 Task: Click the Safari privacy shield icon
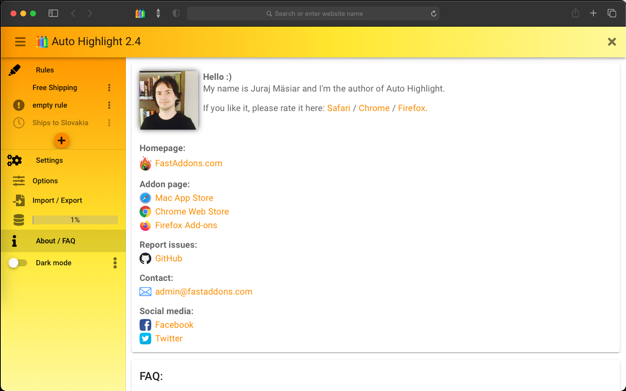click(176, 13)
